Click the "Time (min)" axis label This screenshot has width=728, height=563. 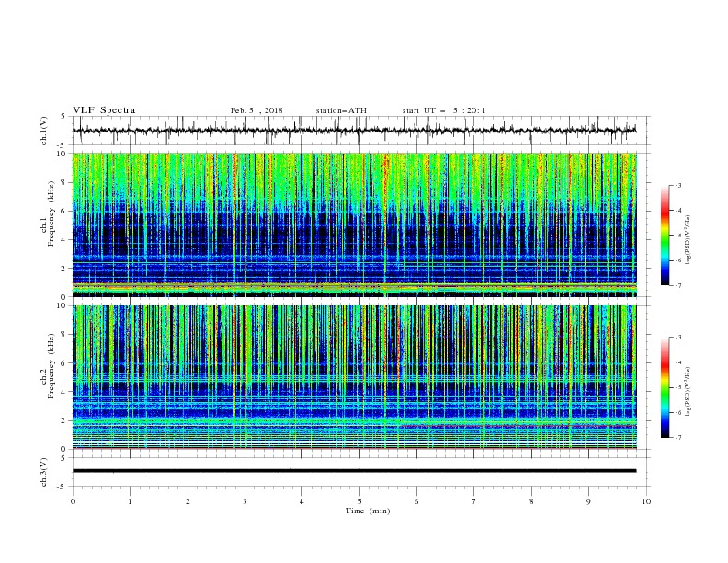368,511
